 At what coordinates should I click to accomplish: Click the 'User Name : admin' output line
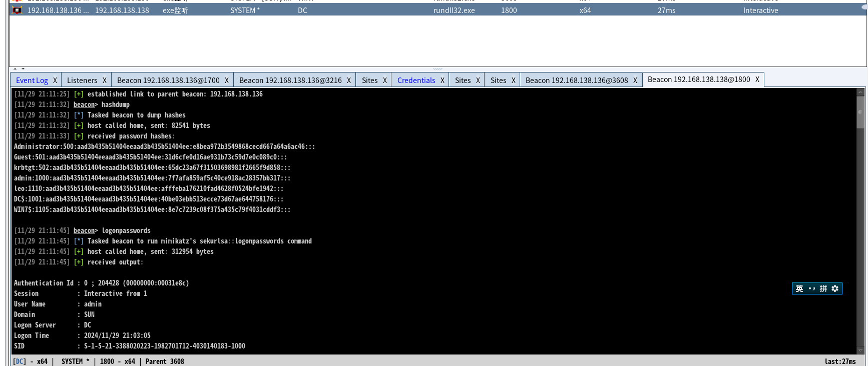(x=58, y=304)
